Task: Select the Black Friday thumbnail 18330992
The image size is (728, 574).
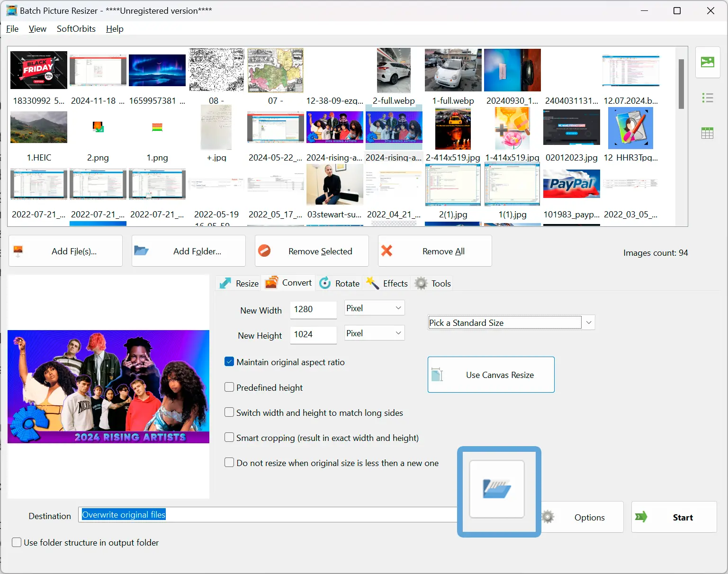Action: pos(39,70)
